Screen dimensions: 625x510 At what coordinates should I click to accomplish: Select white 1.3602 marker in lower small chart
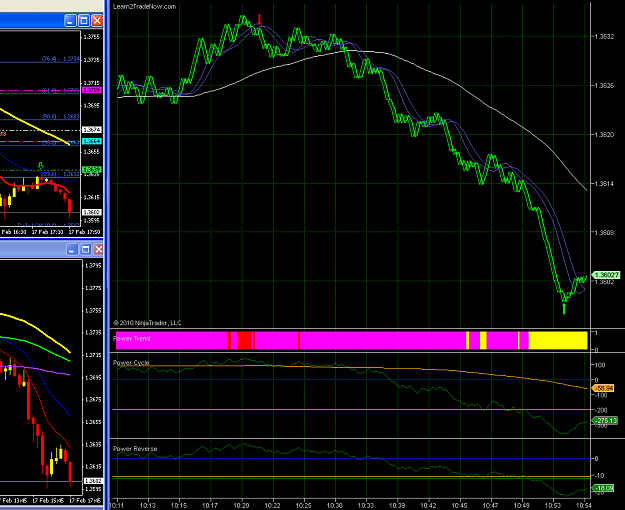[93, 481]
